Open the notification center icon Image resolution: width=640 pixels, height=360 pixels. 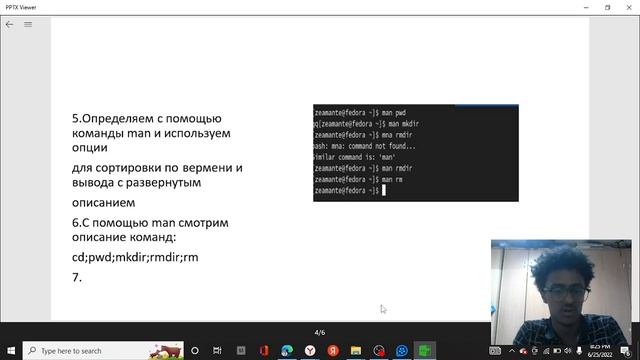[x=626, y=351]
